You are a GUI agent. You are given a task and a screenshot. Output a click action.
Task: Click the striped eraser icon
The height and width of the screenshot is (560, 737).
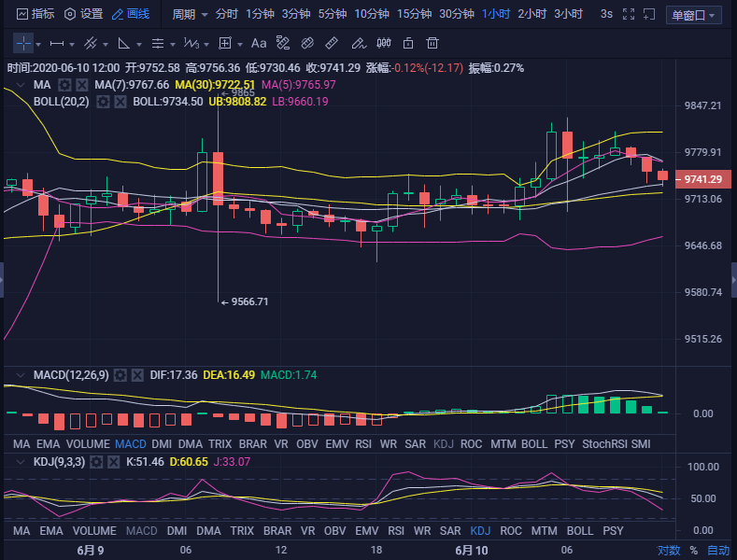pyautogui.click(x=307, y=43)
